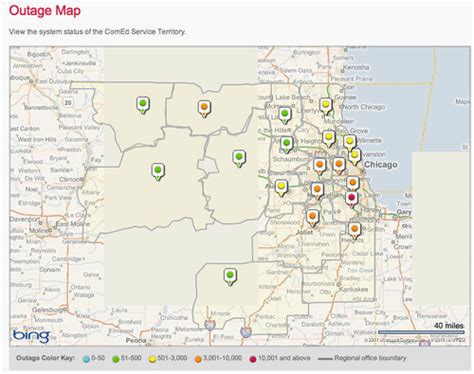Click the Peoria city label
Viewport: 474px width, 374px height.
[136, 340]
